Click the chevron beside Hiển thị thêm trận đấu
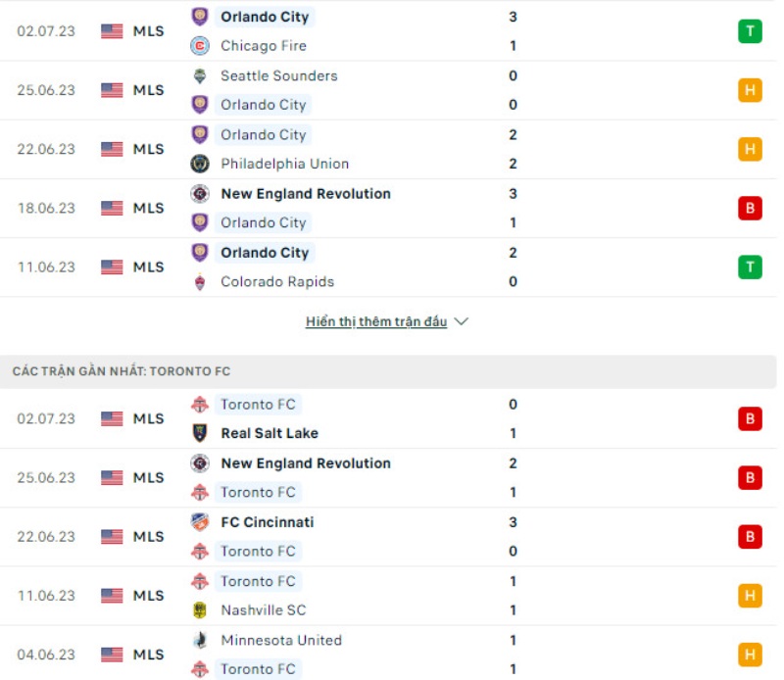This screenshot has height=680, width=784. click(x=460, y=319)
